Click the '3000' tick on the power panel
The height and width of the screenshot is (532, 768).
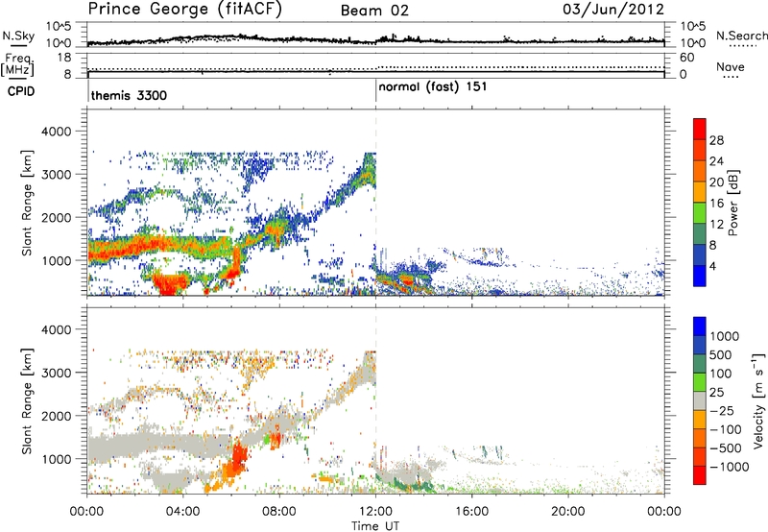click(x=57, y=175)
